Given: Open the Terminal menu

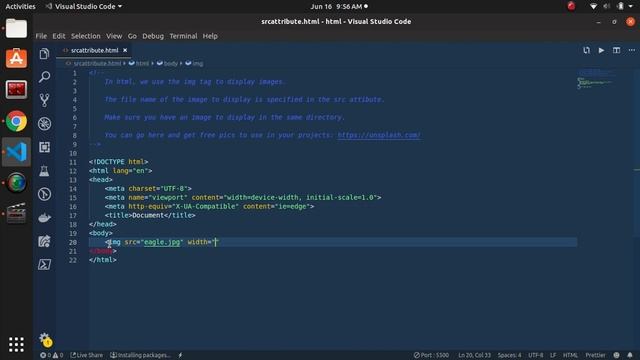Looking at the screenshot, I should tap(183, 36).
